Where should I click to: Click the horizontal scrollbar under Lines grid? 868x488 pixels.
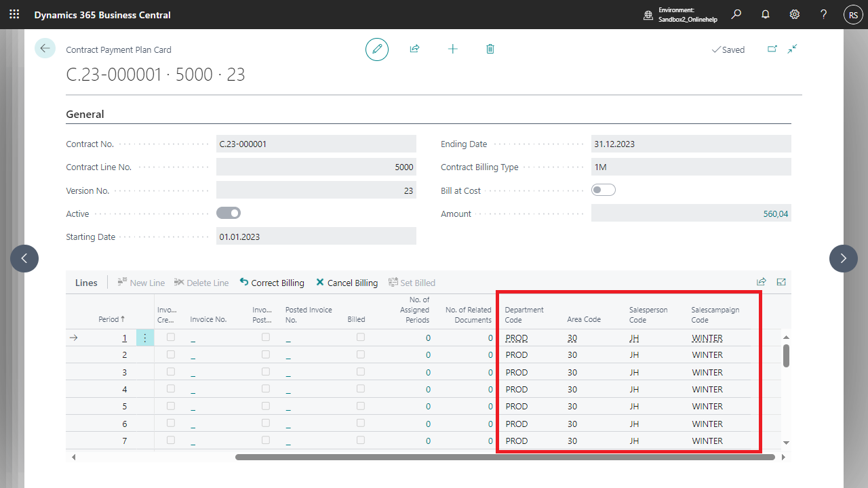(505, 457)
